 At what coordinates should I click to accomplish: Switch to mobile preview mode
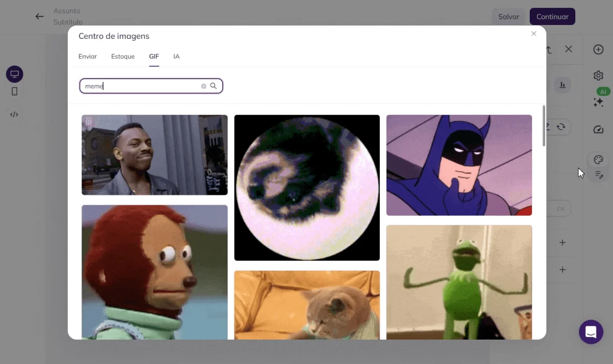pos(14,91)
